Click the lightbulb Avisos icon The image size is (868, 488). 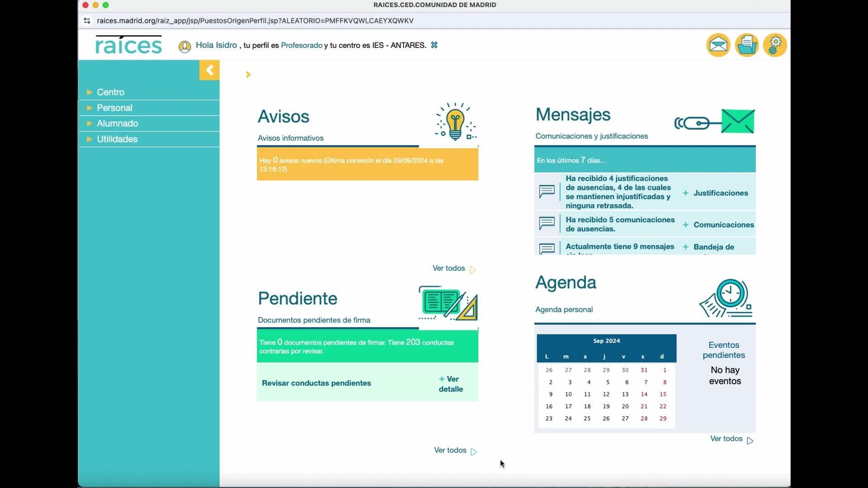[x=455, y=122]
